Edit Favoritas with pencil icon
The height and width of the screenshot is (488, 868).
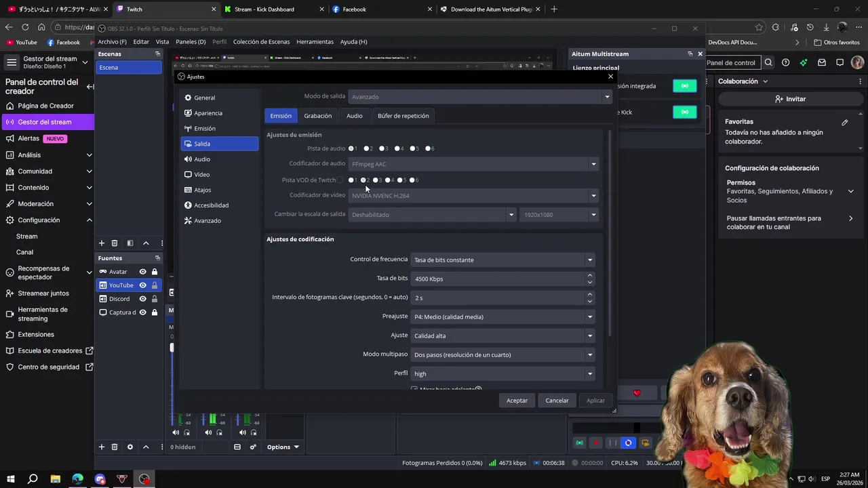[845, 123]
